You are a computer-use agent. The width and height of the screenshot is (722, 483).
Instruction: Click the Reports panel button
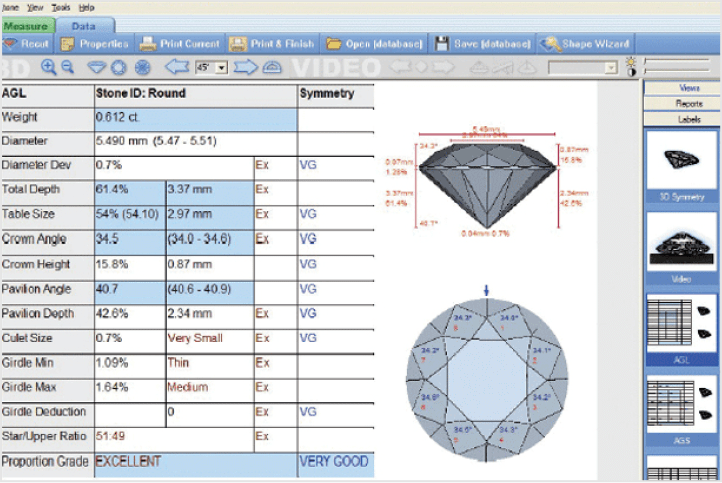[x=681, y=103]
